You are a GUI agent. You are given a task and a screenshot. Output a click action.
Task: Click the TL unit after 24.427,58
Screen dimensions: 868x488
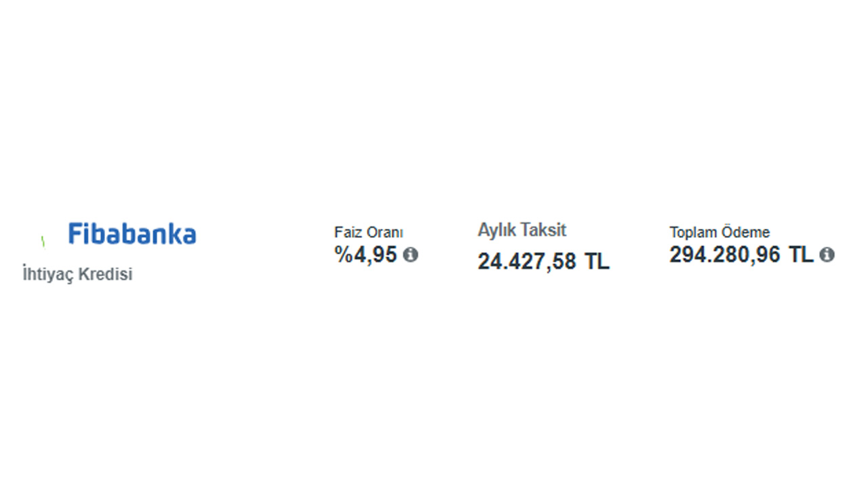(597, 262)
